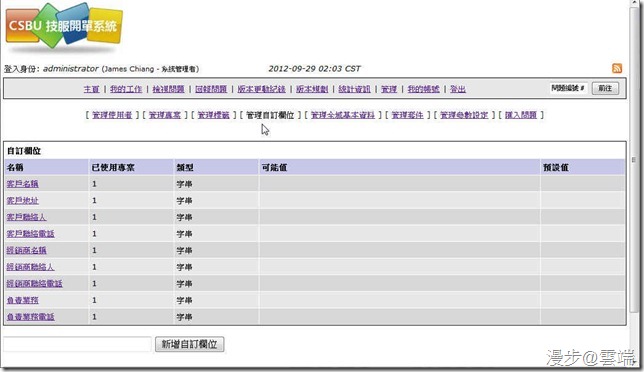Click project count 1 in 經銷商名稱 row
644x372 pixels.
pos(94,250)
